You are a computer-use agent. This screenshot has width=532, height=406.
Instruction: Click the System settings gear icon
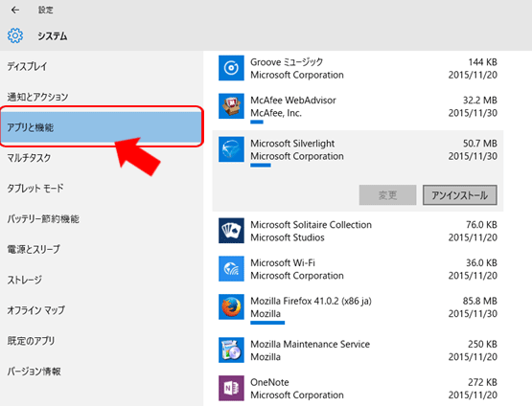coord(15,35)
